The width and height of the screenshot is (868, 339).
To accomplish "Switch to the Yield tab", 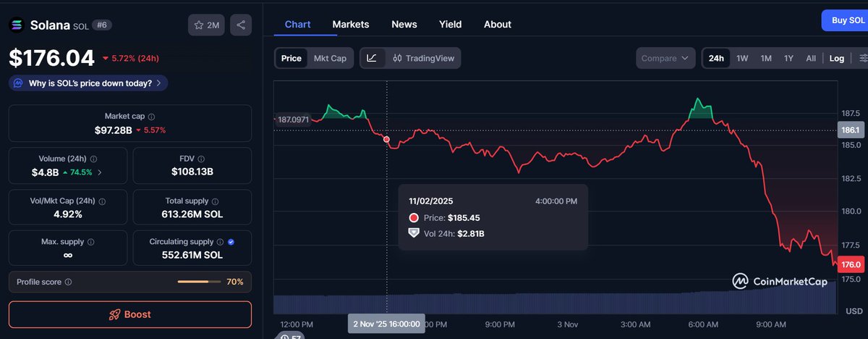I will point(450,24).
